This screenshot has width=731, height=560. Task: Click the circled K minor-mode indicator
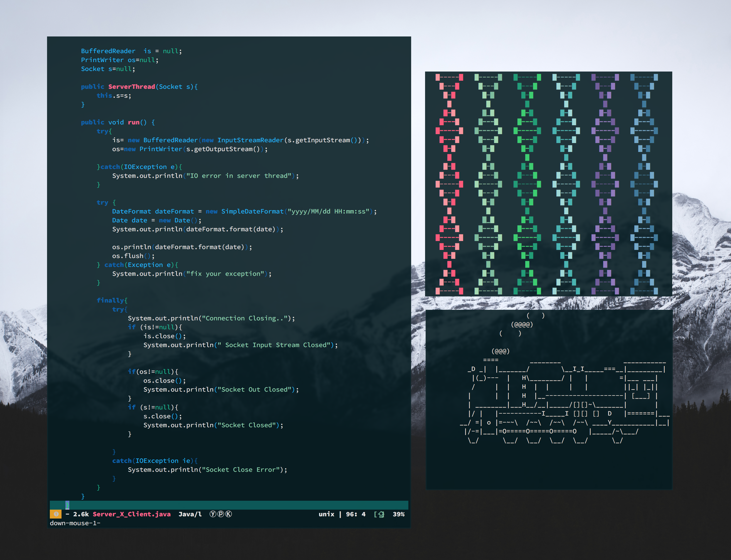229,514
